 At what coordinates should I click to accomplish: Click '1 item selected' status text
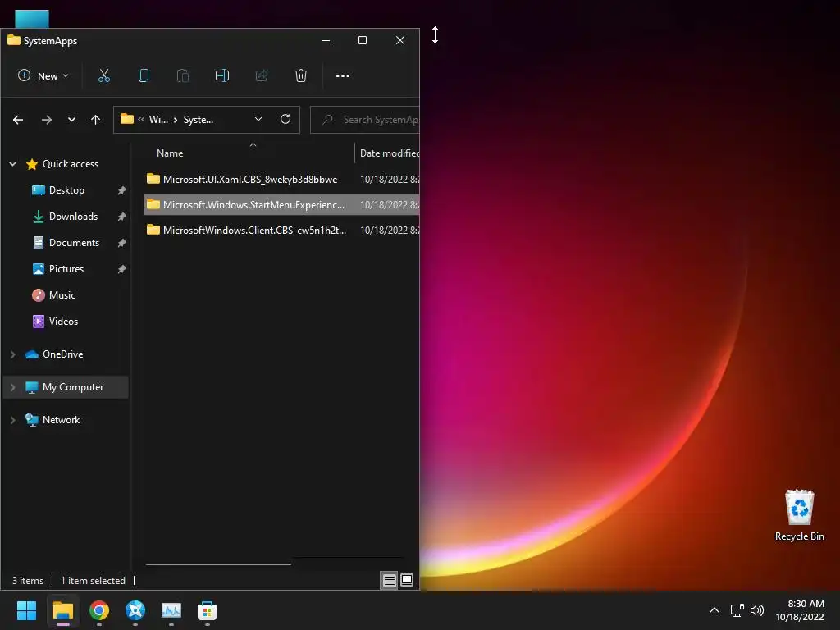(x=94, y=581)
